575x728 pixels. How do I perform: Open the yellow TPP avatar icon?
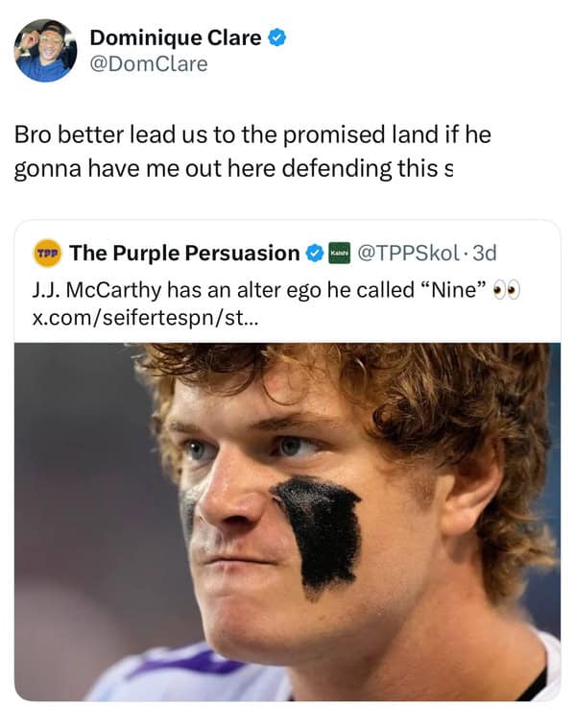pos(47,253)
